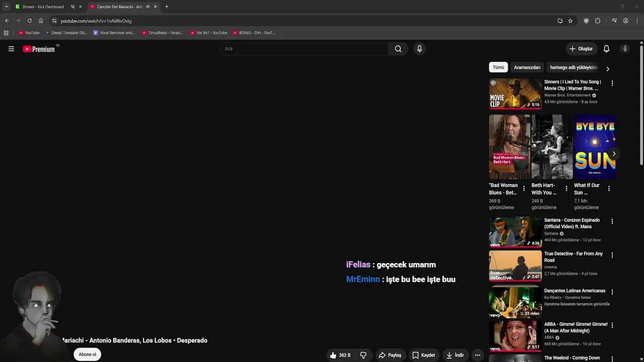Viewport: 644px width, 362px height.
Task: Bookmark this page with the star icon
Action: [570, 21]
